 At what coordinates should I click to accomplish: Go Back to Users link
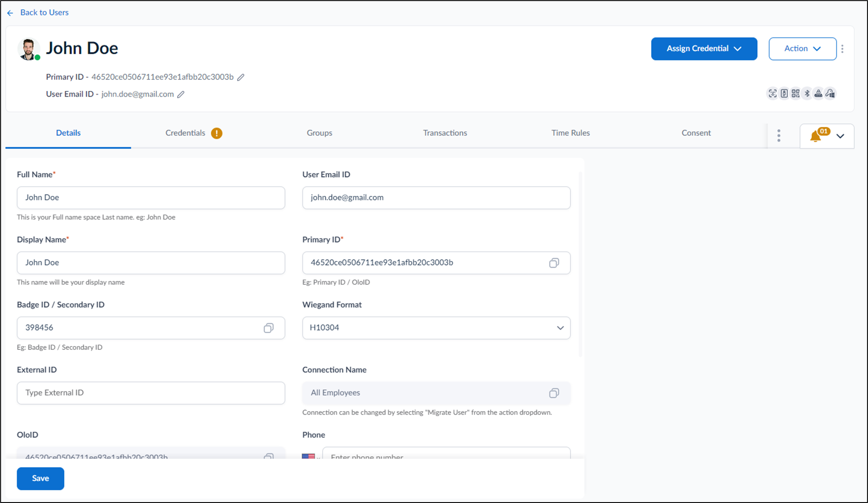[x=44, y=12]
